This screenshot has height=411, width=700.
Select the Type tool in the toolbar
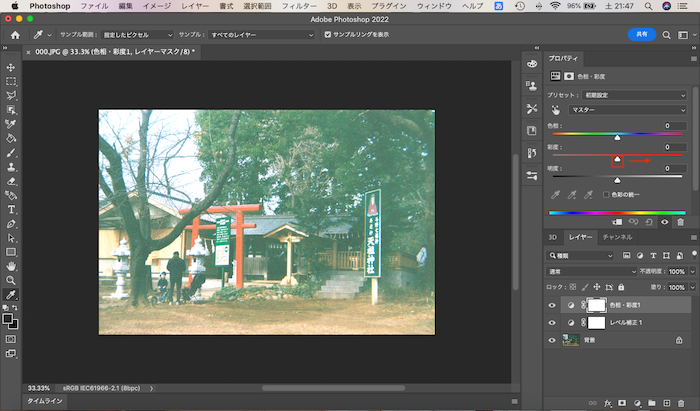click(11, 210)
